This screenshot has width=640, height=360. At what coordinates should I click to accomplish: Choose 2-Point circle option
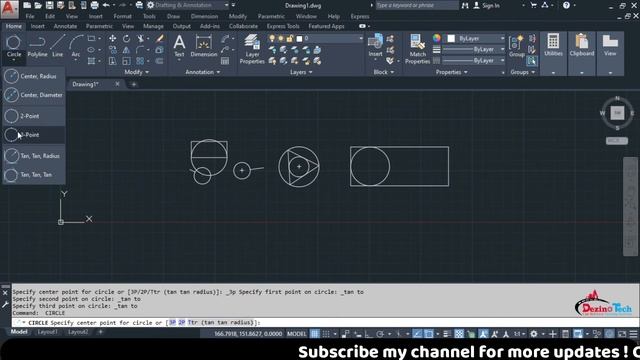click(x=34, y=116)
